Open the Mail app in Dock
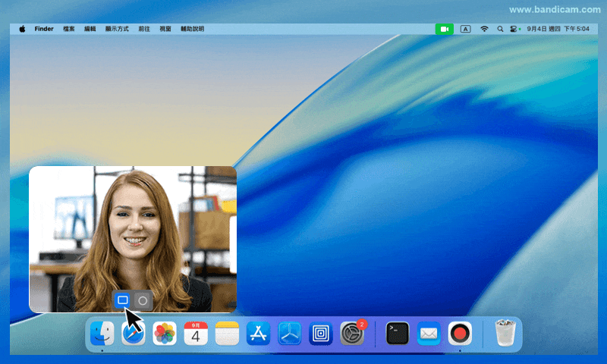 429,333
